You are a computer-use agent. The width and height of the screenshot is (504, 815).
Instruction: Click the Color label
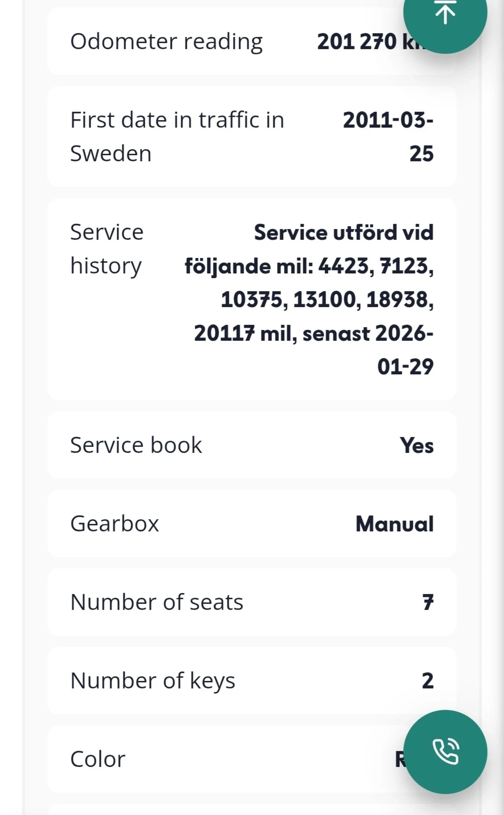98,759
